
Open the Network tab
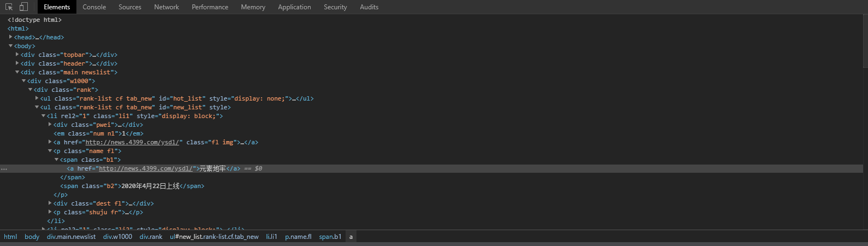(x=167, y=7)
